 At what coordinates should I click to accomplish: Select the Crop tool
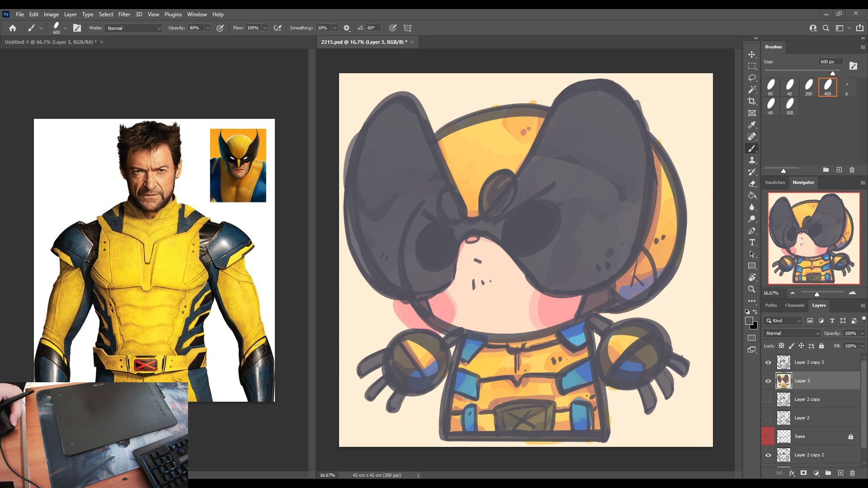click(x=752, y=101)
